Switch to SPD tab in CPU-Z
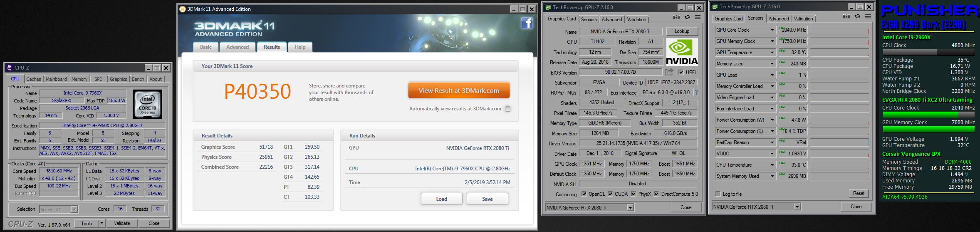980x232 pixels. (x=98, y=79)
